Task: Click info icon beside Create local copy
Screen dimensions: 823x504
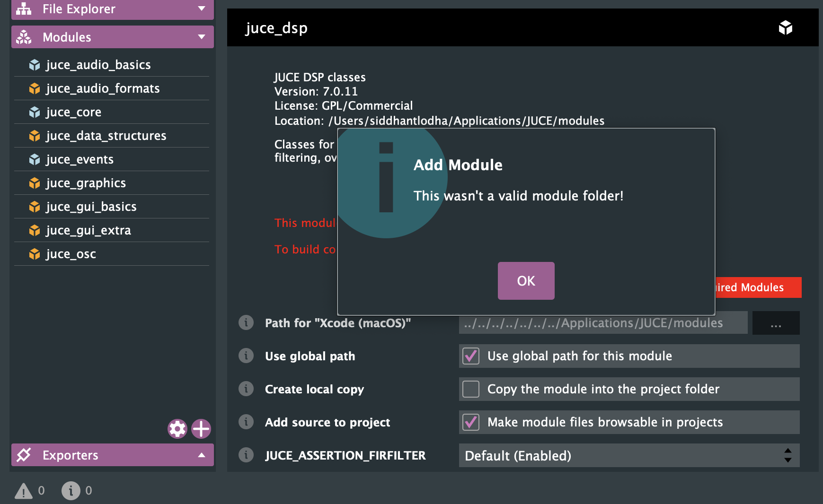Action: (x=246, y=389)
